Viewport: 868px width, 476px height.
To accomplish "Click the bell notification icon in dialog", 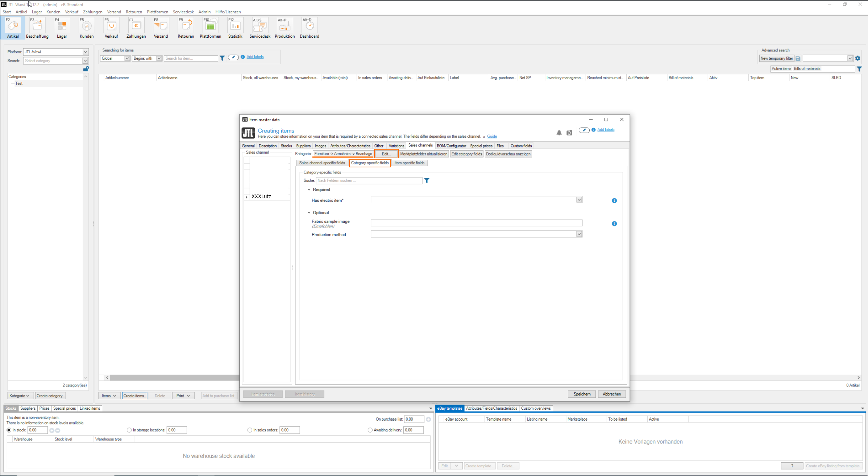I will pyautogui.click(x=559, y=133).
